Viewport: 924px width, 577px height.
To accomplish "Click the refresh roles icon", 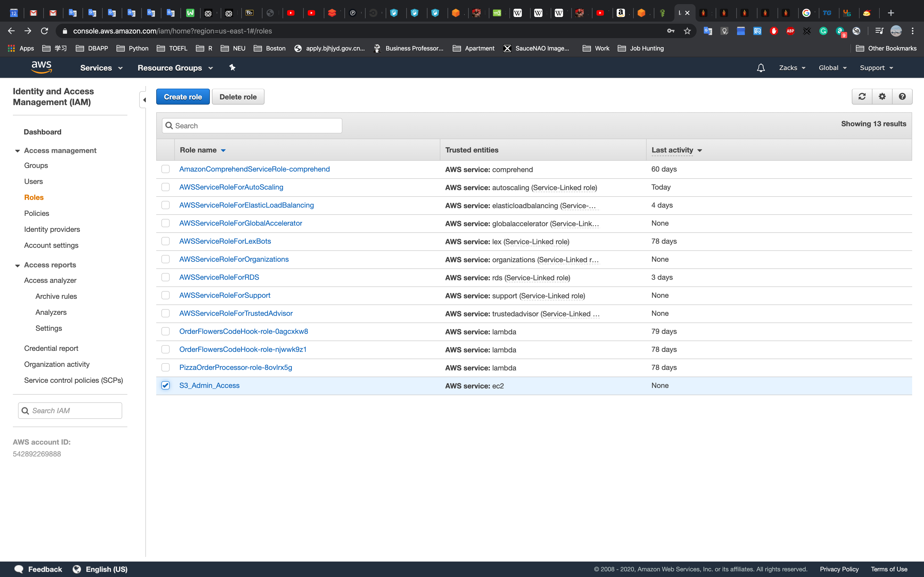I will 862,97.
